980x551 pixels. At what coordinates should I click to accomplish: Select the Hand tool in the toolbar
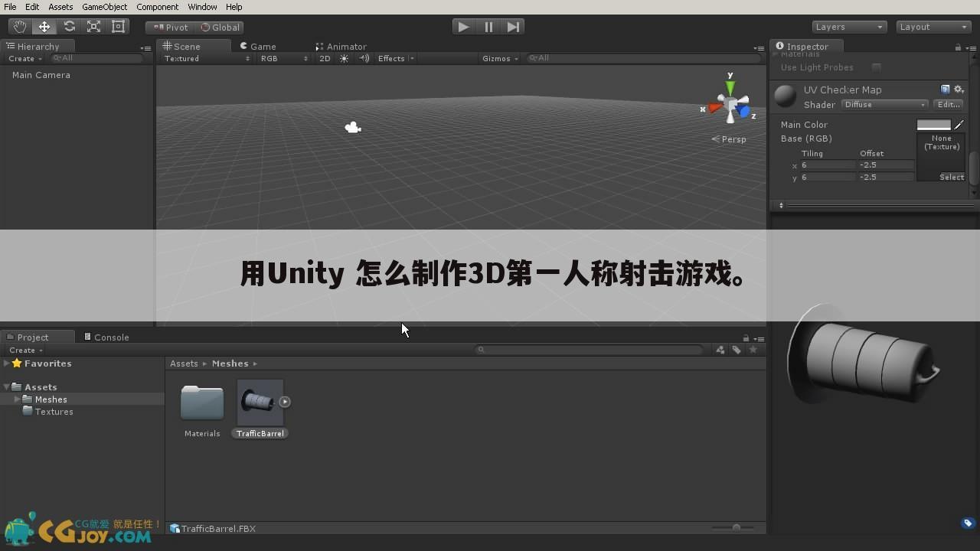[20, 26]
